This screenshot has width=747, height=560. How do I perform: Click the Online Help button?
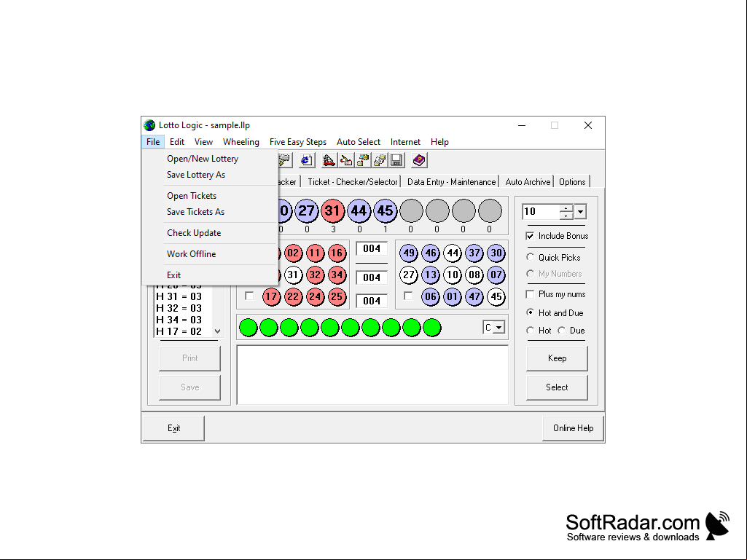click(x=573, y=428)
